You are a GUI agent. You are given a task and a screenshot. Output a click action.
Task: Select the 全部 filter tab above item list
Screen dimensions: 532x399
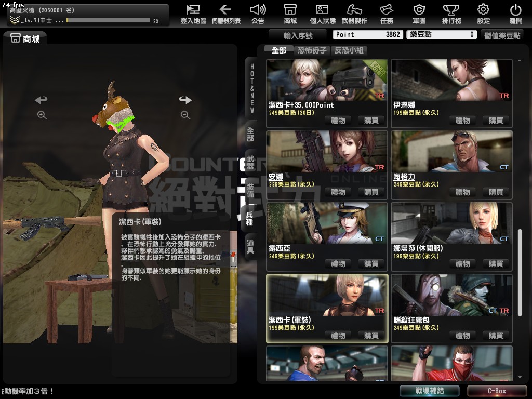pyautogui.click(x=279, y=50)
